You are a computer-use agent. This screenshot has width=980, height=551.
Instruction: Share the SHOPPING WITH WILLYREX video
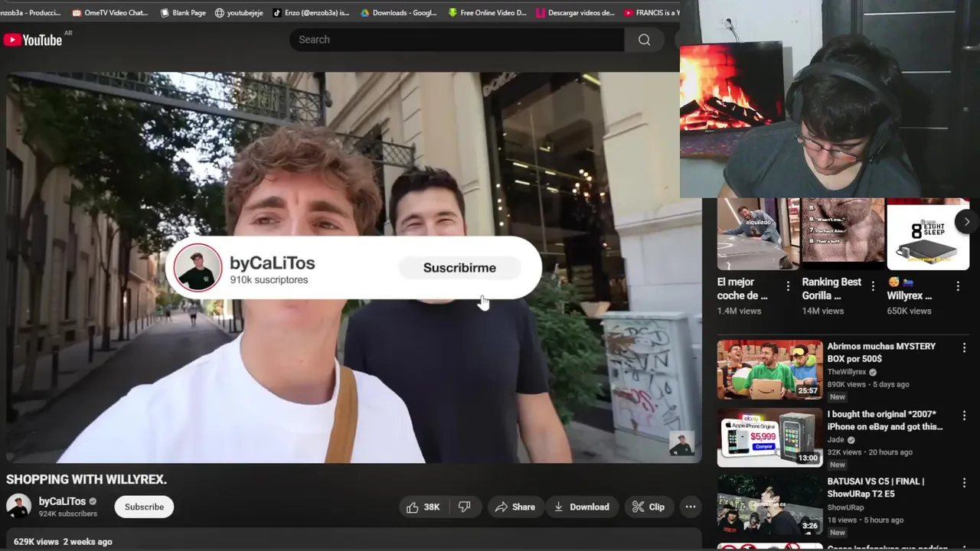(x=515, y=507)
